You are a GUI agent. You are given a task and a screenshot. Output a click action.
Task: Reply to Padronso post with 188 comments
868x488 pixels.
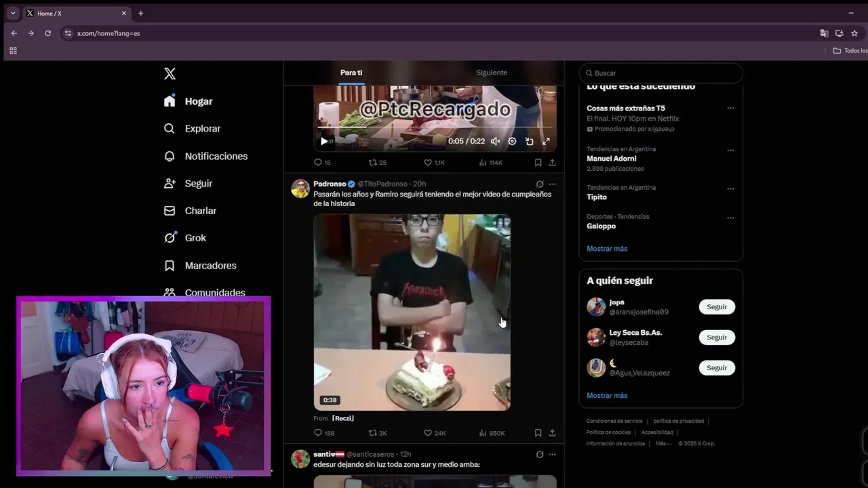324,433
